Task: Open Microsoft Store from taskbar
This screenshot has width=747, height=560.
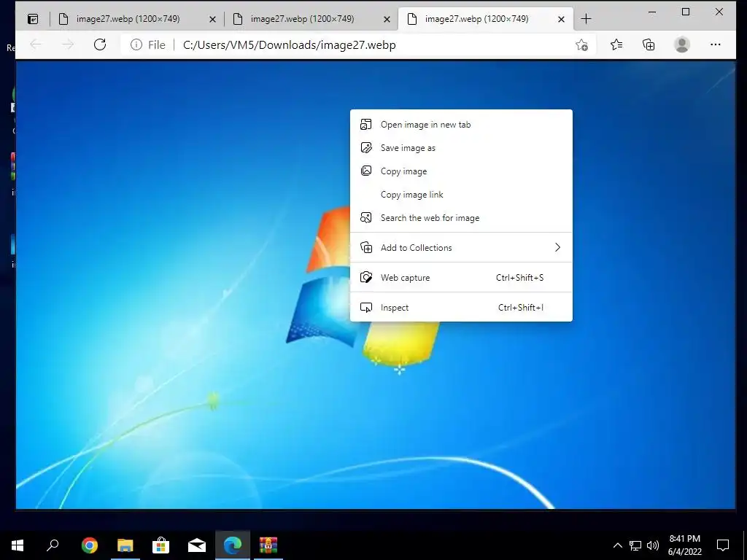Action: point(161,545)
